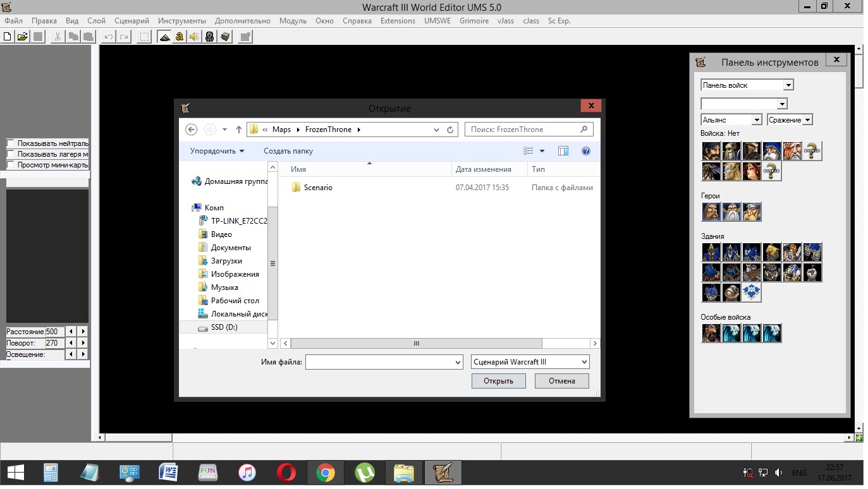This screenshot has height=489, width=868.
Task: Open the vJass menu
Action: pyautogui.click(x=506, y=21)
